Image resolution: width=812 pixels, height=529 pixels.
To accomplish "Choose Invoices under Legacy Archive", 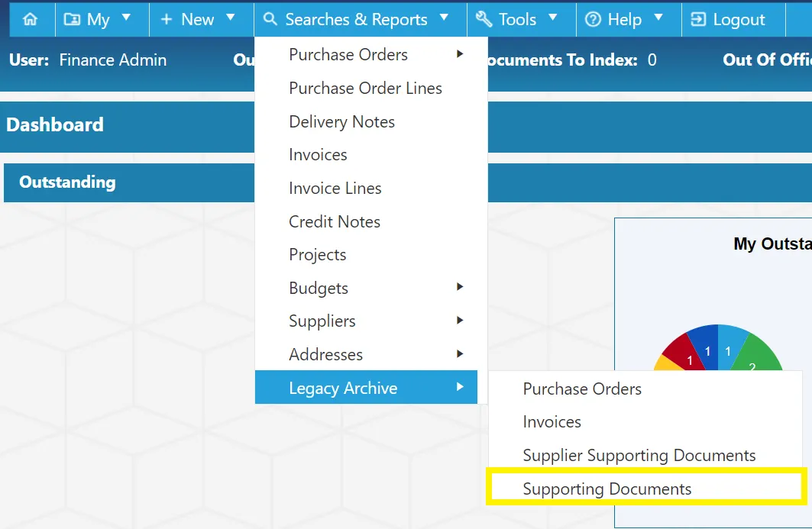I will [x=645, y=422].
